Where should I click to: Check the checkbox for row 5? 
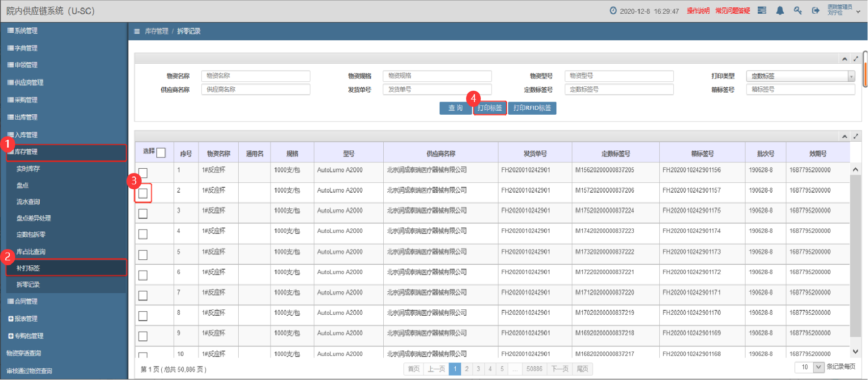(143, 255)
